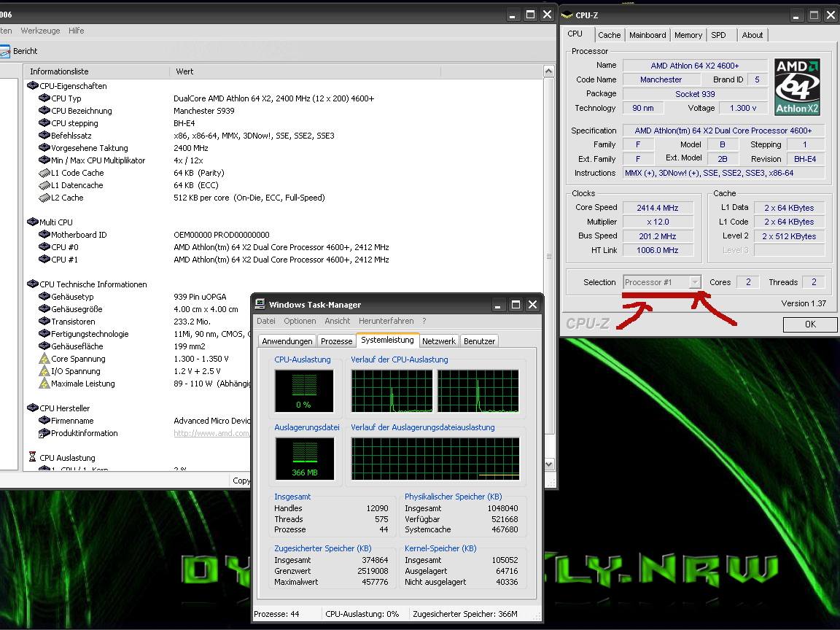Image resolution: width=840 pixels, height=630 pixels.
Task: Click the Verlauf der Auslagerungsdateiauslastung graph
Action: (435, 459)
